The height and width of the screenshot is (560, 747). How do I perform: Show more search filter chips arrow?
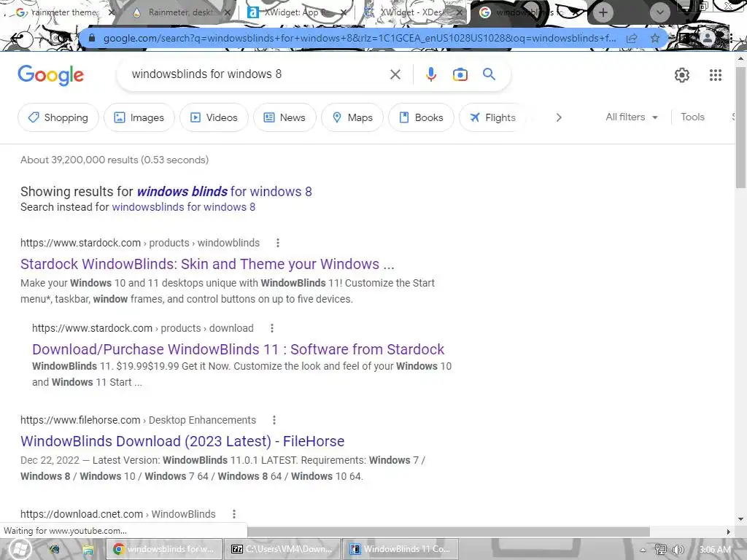click(x=559, y=117)
